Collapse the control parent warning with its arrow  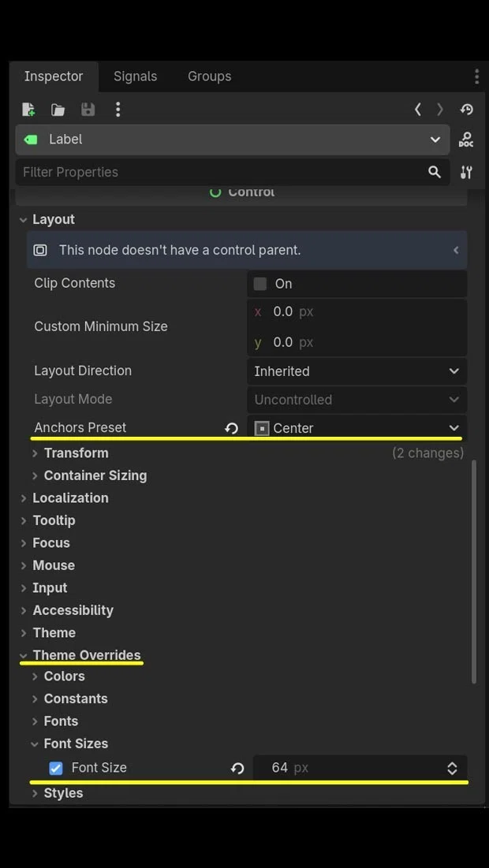tap(456, 250)
